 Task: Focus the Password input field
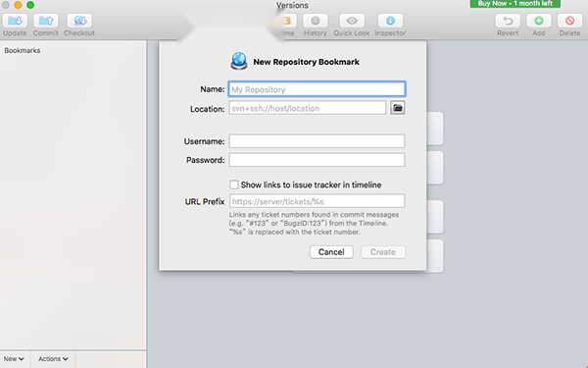[317, 160]
